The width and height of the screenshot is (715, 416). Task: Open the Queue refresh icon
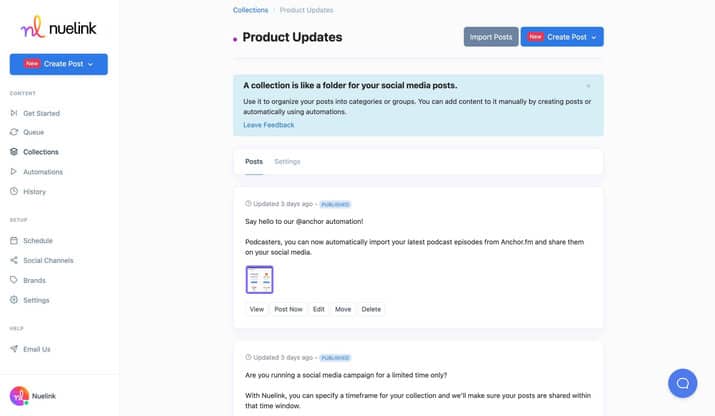click(14, 132)
